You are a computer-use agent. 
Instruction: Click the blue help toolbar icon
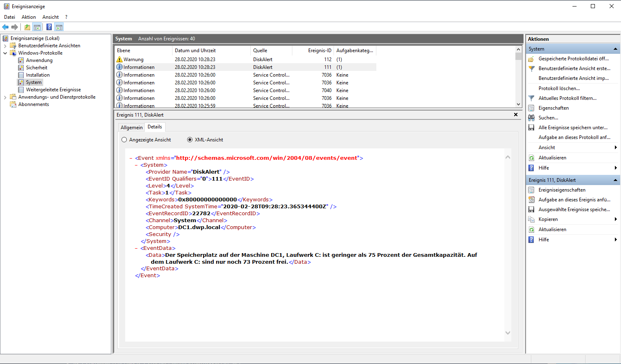[x=49, y=27]
